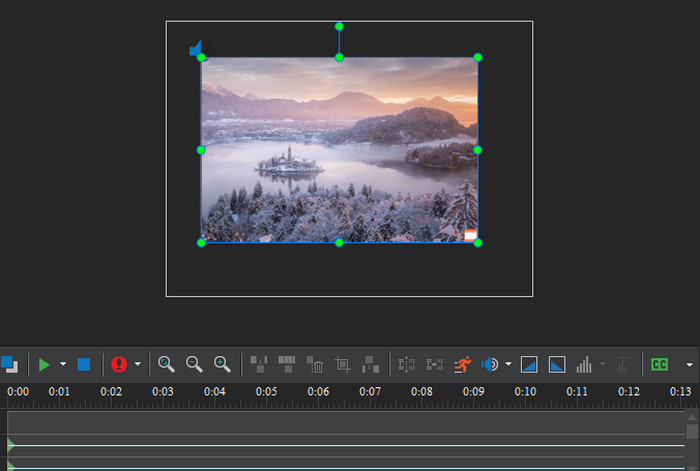Expand the dropdown next to CC
Screen dimensions: 700x471
pos(688,365)
